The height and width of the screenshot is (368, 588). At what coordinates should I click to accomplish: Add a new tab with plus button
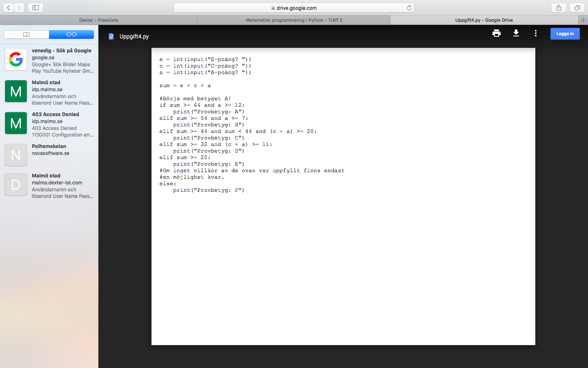tap(583, 20)
